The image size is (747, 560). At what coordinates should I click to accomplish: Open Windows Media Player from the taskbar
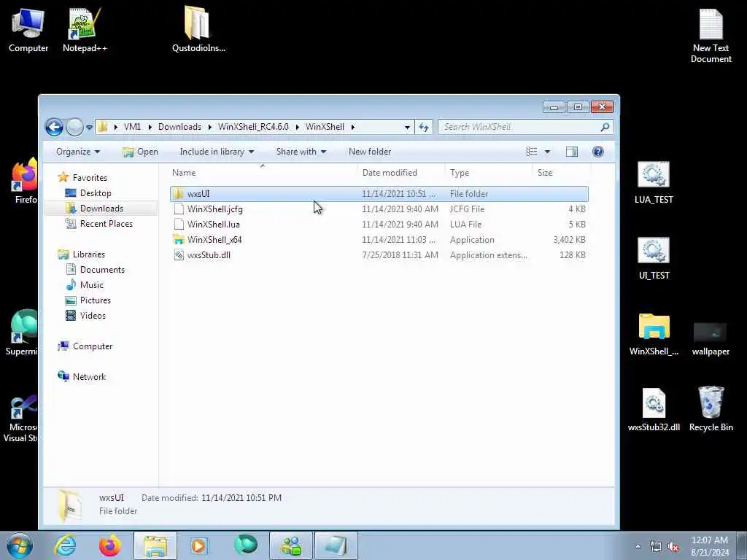[199, 545]
